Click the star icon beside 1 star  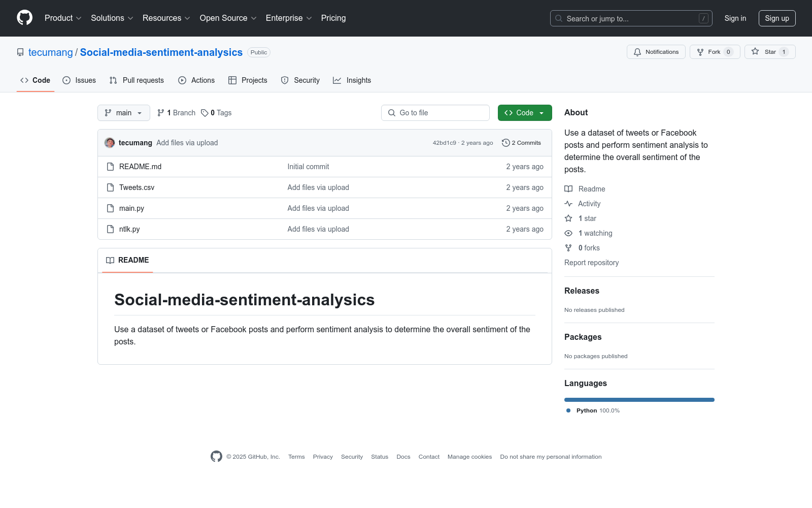coord(568,218)
